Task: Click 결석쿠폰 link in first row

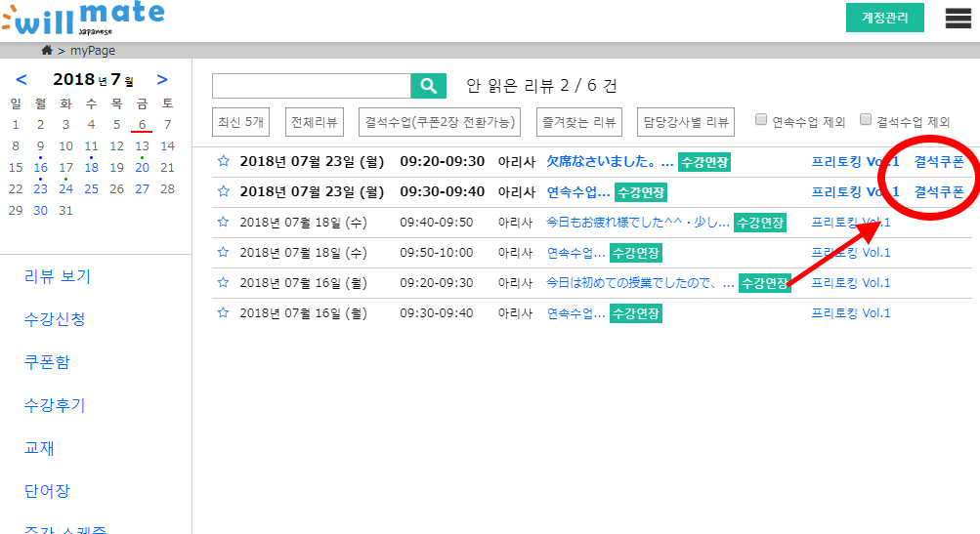Action: coord(939,161)
